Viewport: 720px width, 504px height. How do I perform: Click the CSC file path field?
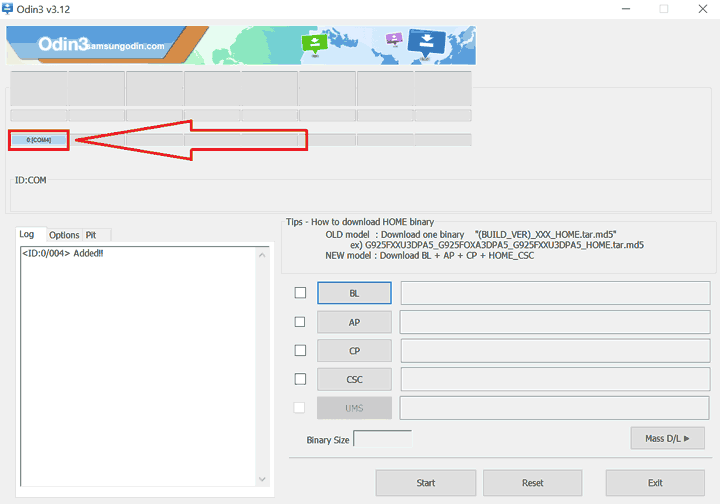click(x=555, y=379)
